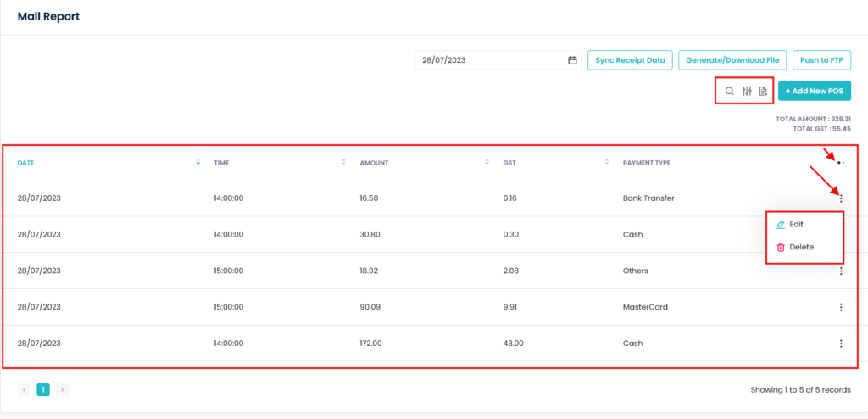Click the column options dots in header
Screen dimensions: 868x419
(x=841, y=162)
